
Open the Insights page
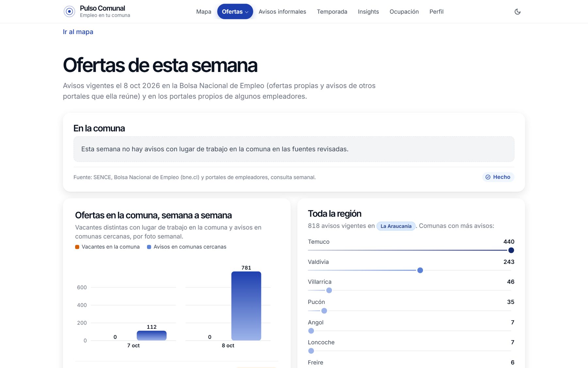[368, 11]
